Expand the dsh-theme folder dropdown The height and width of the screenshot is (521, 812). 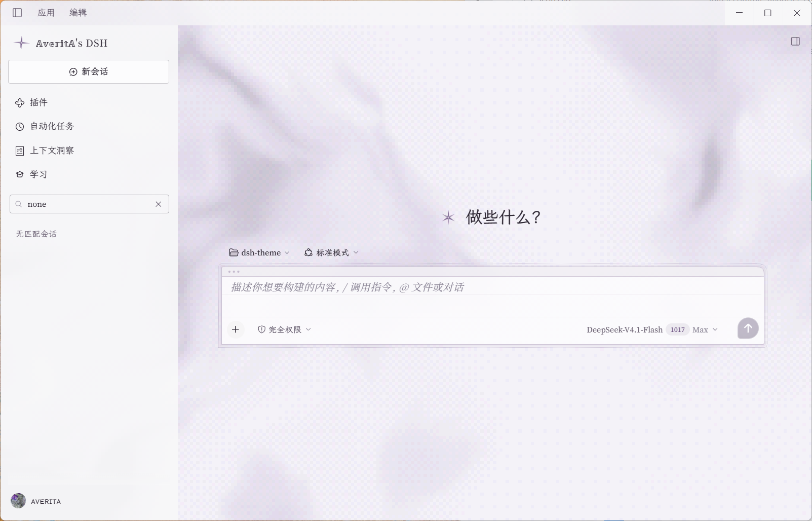coord(259,252)
